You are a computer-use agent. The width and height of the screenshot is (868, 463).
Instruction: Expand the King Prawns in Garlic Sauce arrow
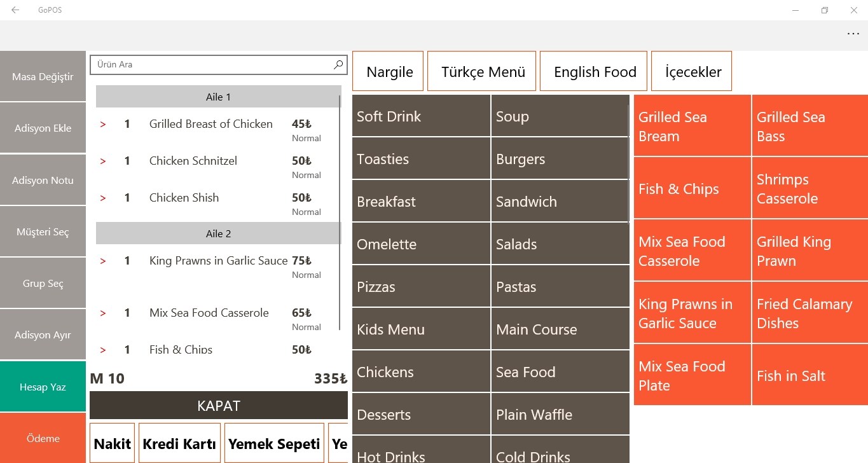click(103, 261)
